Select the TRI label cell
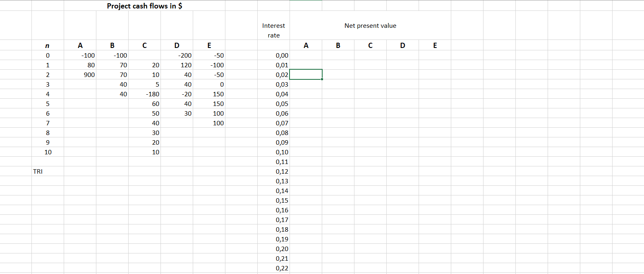This screenshot has height=274, width=644. (x=48, y=171)
